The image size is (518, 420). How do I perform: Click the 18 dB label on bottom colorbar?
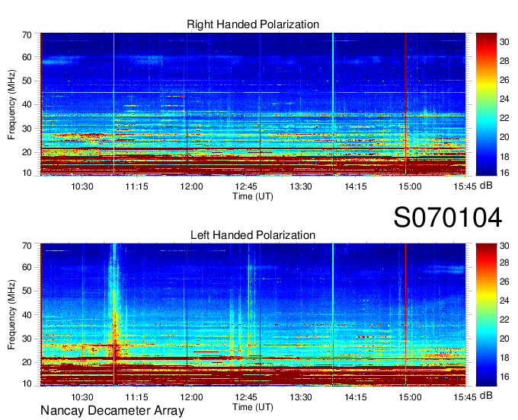pyautogui.click(x=504, y=358)
